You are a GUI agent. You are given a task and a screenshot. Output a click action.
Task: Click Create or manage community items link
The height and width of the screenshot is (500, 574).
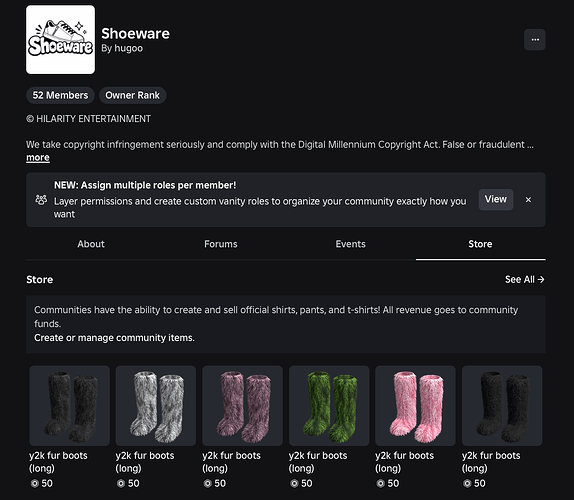(114, 337)
